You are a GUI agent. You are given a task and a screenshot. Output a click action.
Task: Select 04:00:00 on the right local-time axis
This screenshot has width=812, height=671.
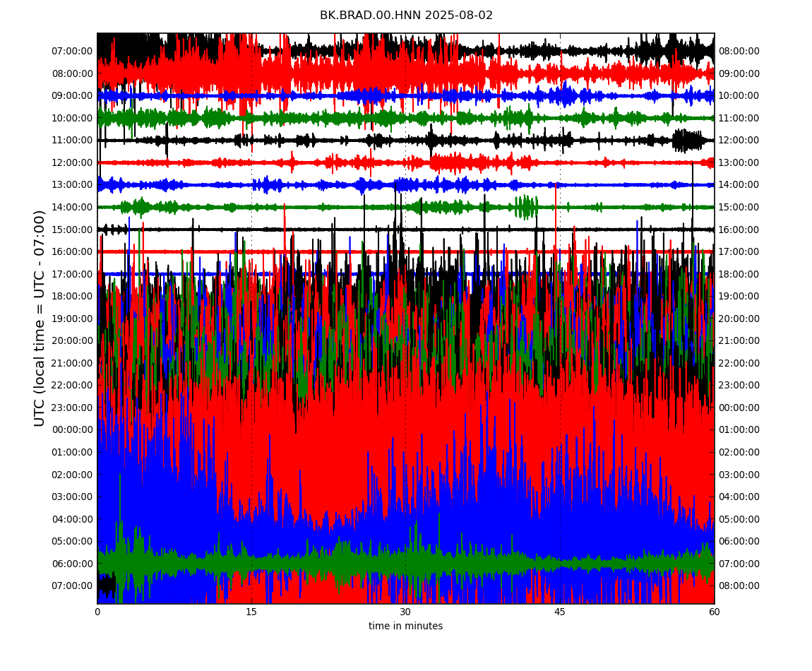(739, 497)
